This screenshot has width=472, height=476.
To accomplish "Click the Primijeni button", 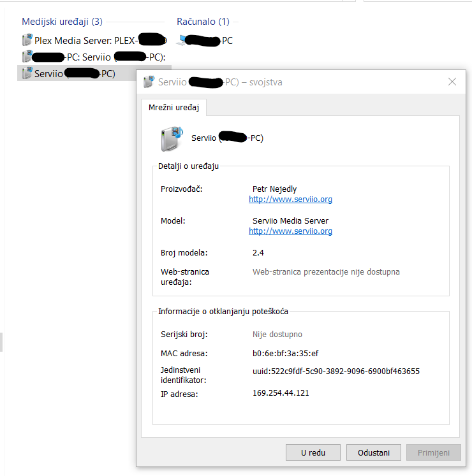I will 434,452.
